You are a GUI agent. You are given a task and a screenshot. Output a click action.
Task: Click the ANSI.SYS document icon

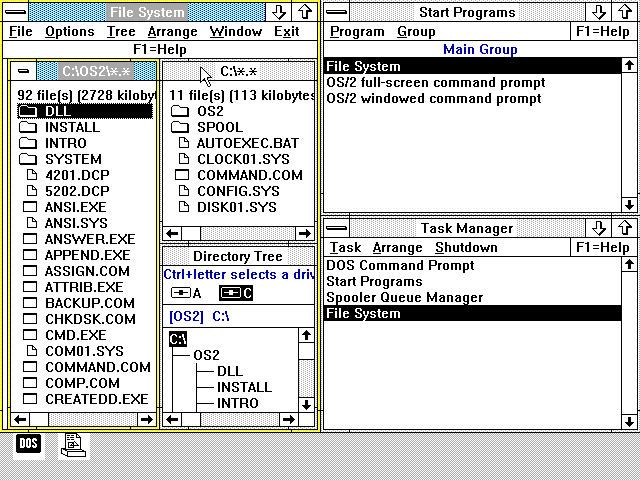click(31, 222)
